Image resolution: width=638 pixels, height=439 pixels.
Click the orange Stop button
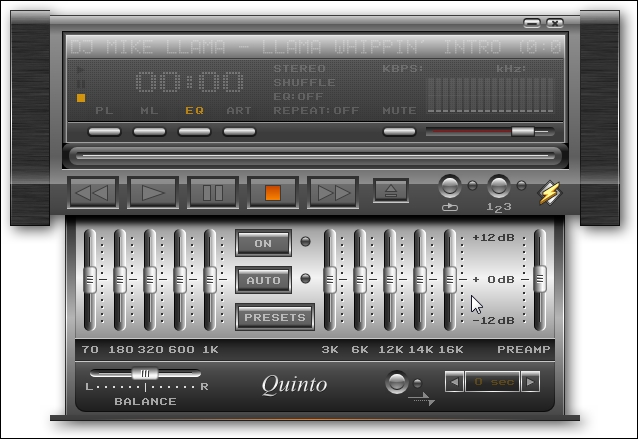tap(273, 191)
